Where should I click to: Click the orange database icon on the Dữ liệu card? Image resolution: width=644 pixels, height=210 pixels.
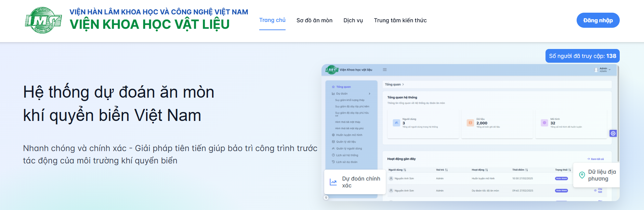(470, 123)
